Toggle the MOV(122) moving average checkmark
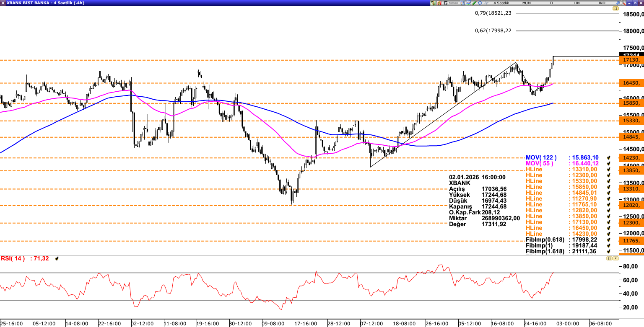 click(608, 157)
